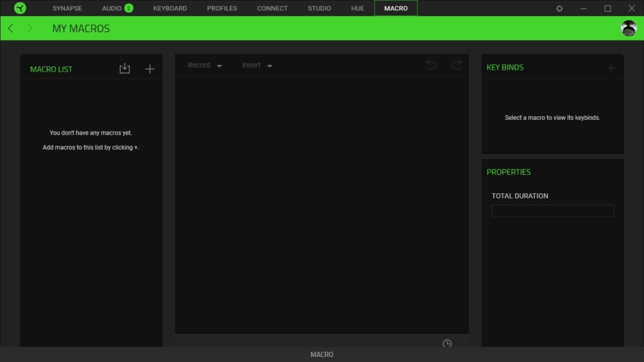
Task: Close the Razer Synapse window
Action: point(632,8)
